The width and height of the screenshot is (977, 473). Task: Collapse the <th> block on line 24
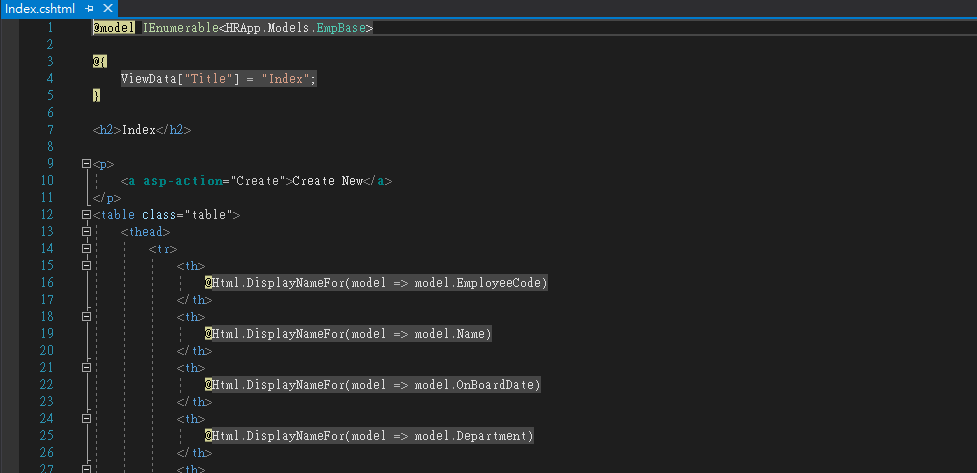pyautogui.click(x=86, y=419)
